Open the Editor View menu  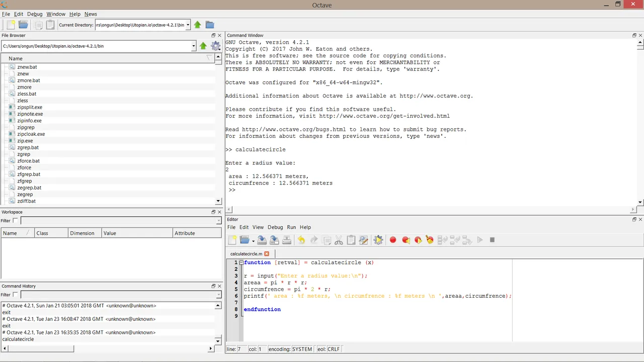click(x=258, y=227)
